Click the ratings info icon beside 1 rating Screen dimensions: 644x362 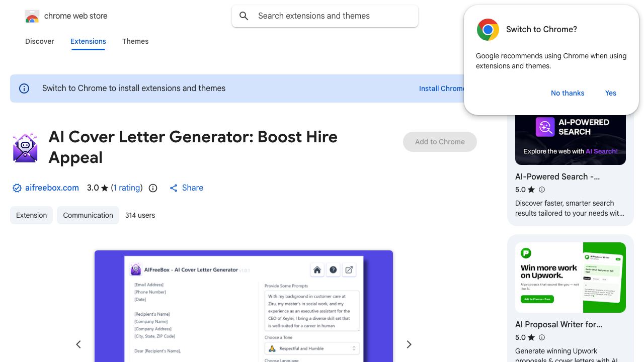153,188
